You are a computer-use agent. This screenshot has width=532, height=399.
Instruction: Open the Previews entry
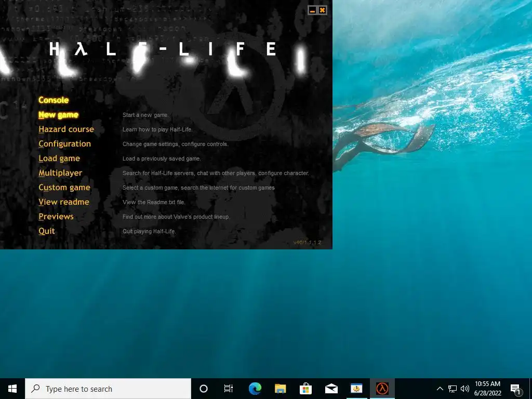pos(56,217)
